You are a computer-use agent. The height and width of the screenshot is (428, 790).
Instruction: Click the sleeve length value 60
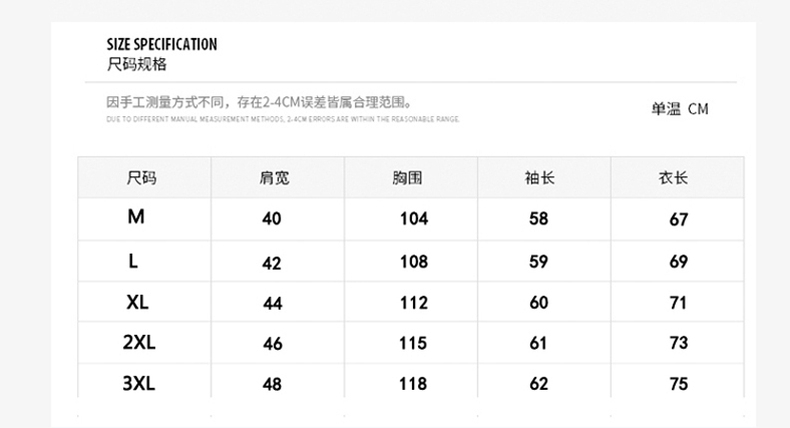pyautogui.click(x=539, y=303)
